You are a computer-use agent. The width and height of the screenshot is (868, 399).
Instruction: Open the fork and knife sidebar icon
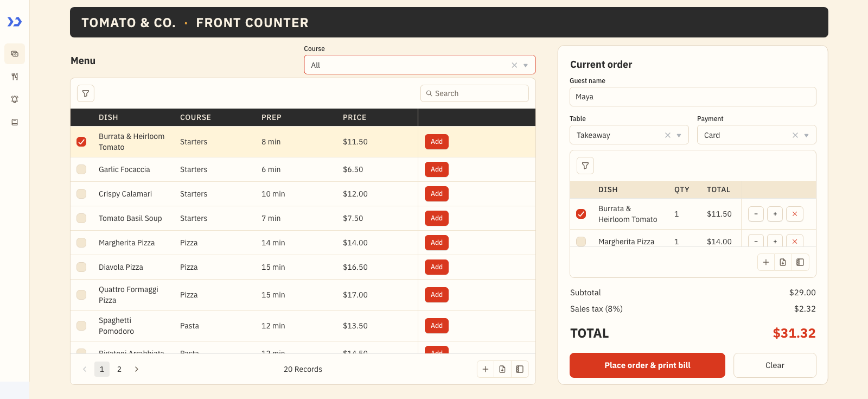point(15,77)
